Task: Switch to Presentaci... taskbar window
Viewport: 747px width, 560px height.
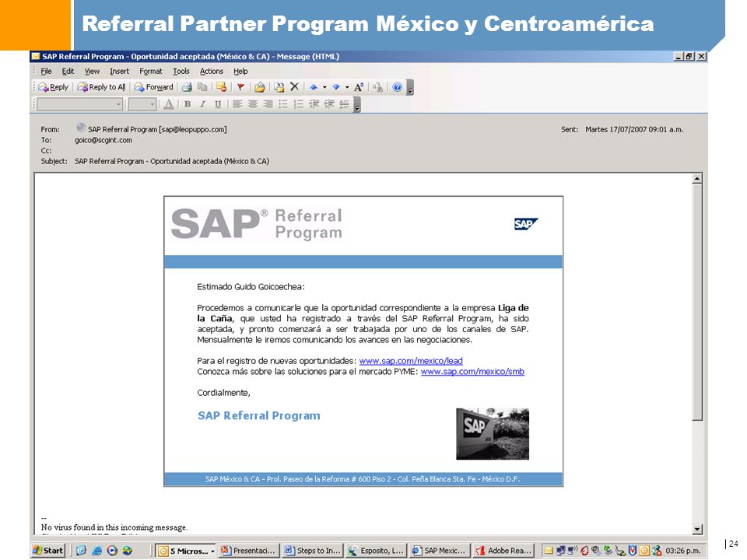Action: click(x=249, y=551)
